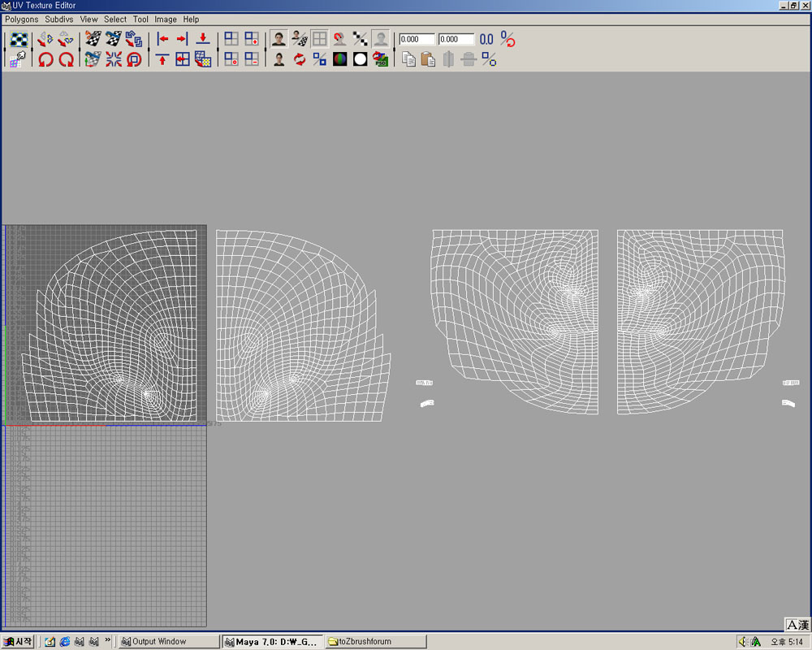This screenshot has height=650, width=812.
Task: Flip selected UVs in the U direction
Action: pyautogui.click(x=46, y=38)
